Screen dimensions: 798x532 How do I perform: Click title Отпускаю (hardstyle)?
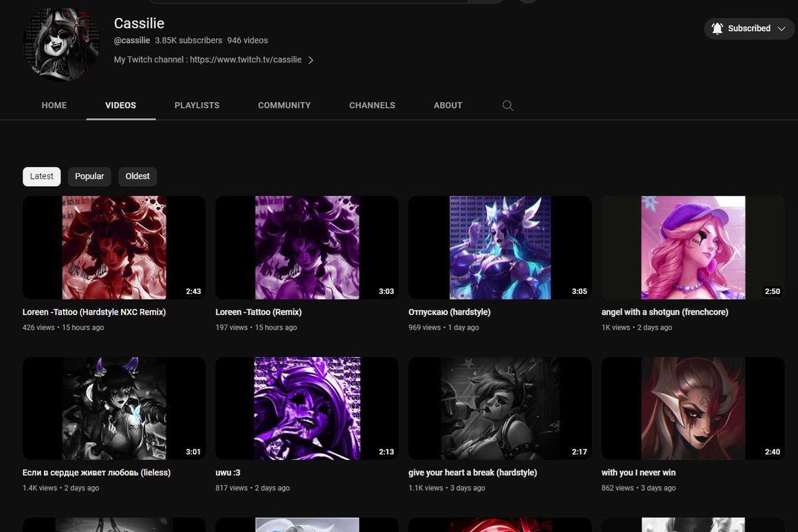pos(450,312)
